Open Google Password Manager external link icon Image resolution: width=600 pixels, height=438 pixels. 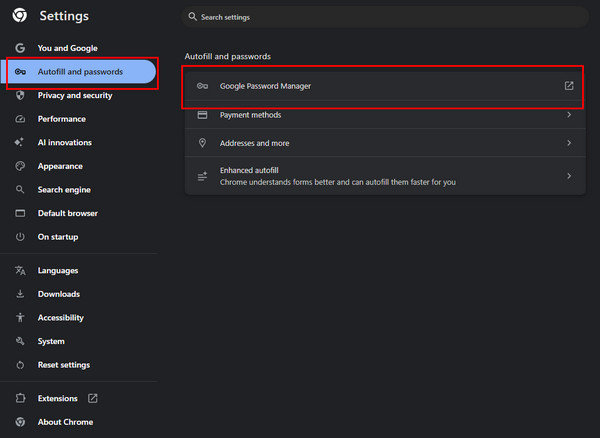tap(569, 86)
